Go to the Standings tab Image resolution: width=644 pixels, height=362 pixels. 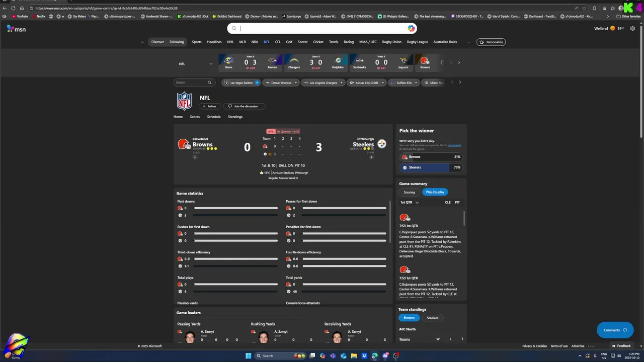[235, 117]
